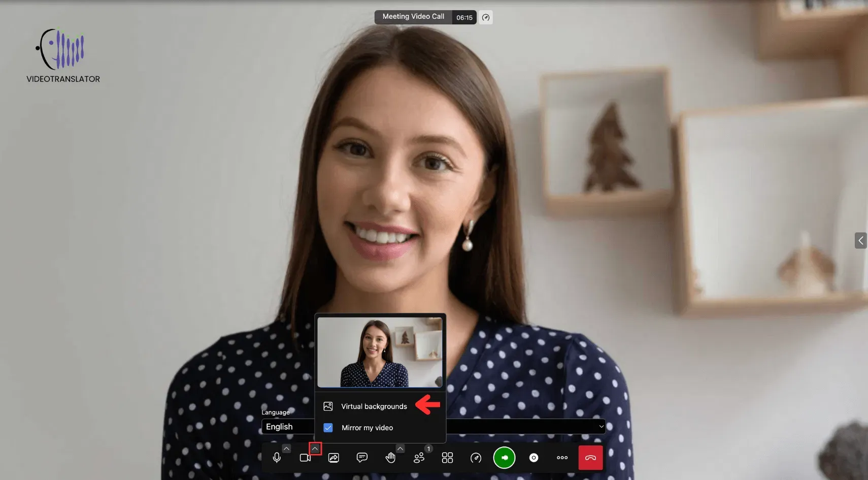Click the Meeting Video Call title

coord(413,17)
